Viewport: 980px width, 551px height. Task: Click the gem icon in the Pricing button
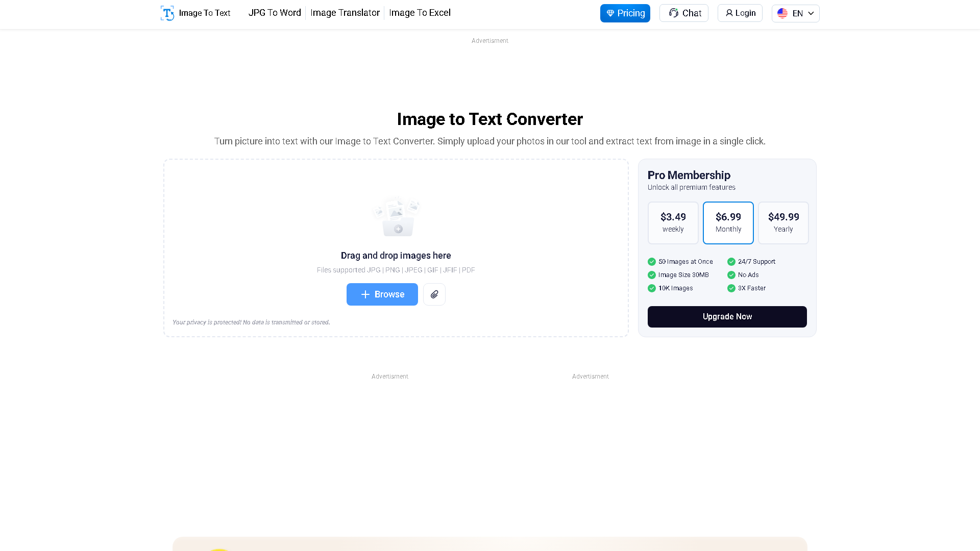coord(610,13)
